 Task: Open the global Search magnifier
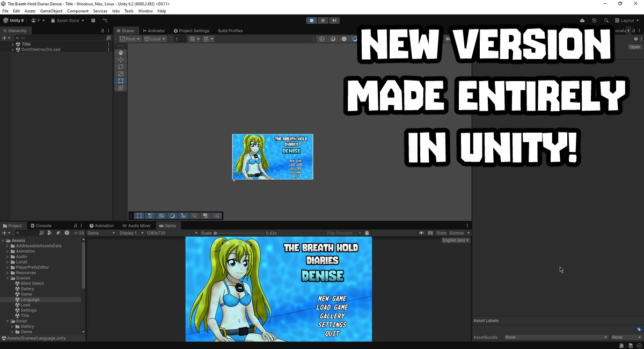(606, 20)
